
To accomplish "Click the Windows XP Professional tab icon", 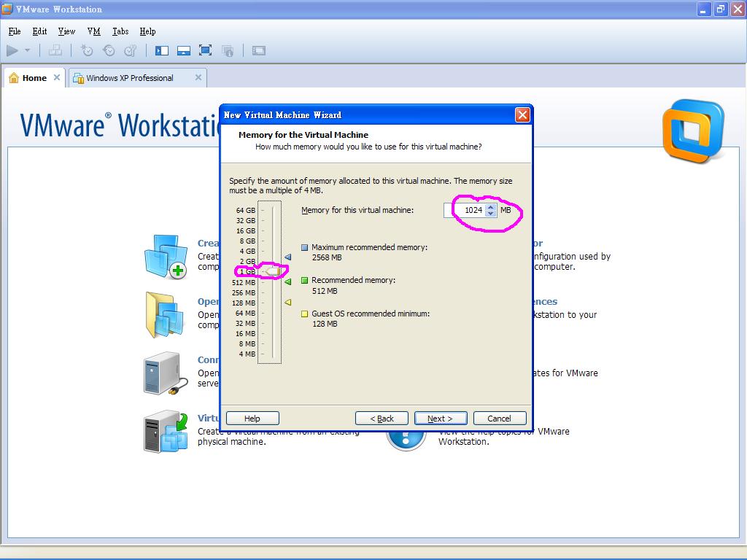I will coord(78,77).
